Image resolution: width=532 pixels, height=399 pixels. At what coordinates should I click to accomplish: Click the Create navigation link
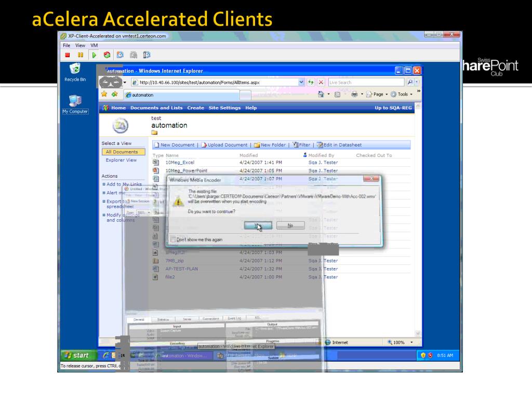[195, 108]
